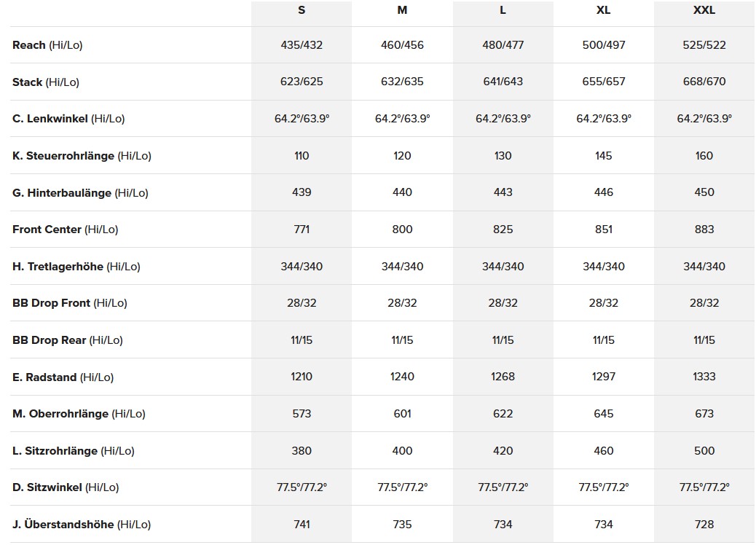Click the 741 Überstandshöhe value cell

point(302,525)
